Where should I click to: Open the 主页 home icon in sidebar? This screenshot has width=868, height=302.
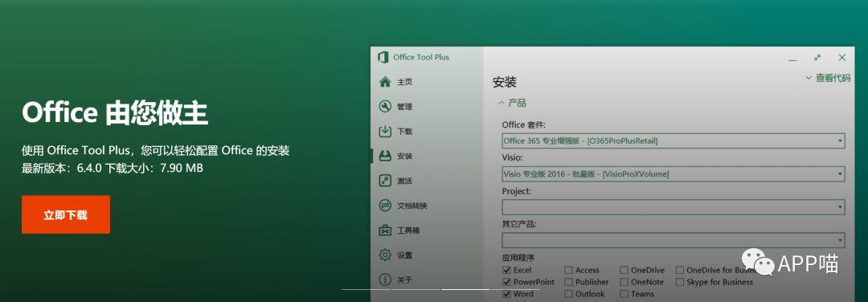pyautogui.click(x=385, y=82)
